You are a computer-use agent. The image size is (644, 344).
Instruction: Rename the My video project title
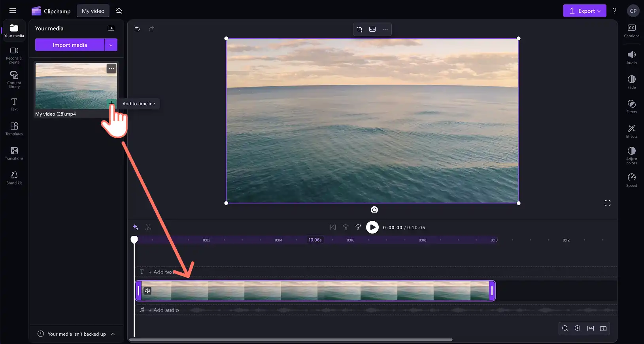pyautogui.click(x=93, y=11)
